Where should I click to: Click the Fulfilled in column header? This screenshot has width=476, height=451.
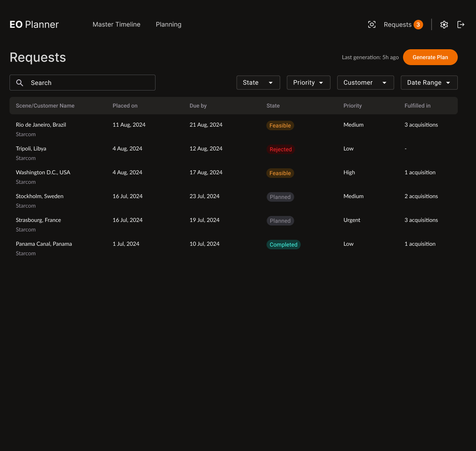click(x=417, y=106)
